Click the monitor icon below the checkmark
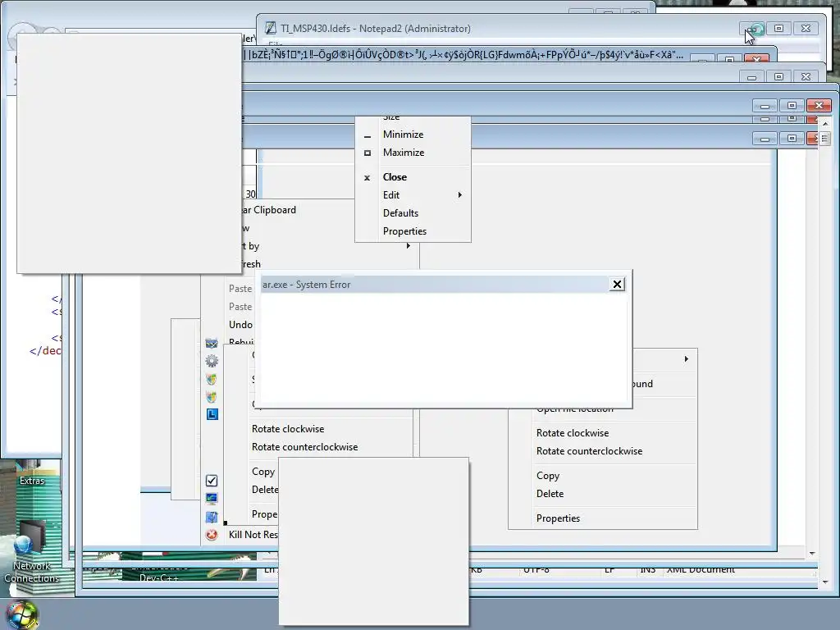The image size is (840, 630). coord(212,499)
